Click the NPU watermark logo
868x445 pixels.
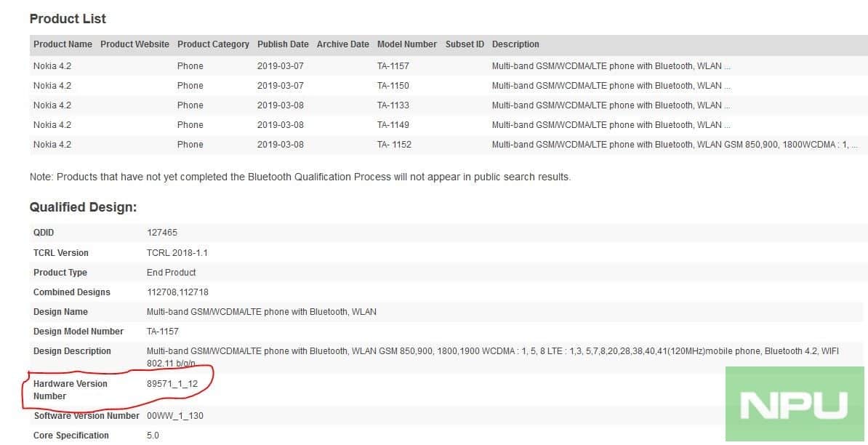[x=796, y=405]
